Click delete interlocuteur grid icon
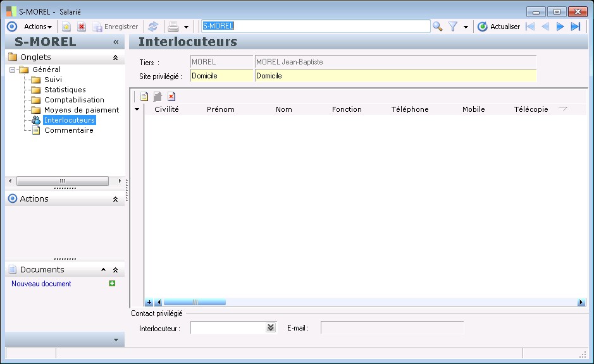 click(171, 97)
